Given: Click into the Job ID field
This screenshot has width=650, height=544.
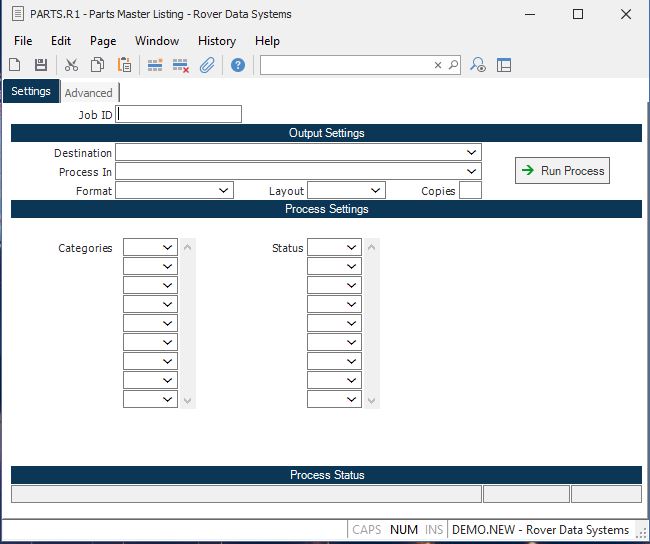Looking at the screenshot, I should tap(179, 114).
